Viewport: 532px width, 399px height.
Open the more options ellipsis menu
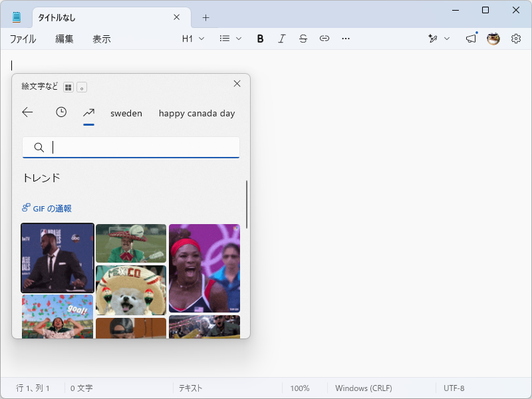pos(346,39)
